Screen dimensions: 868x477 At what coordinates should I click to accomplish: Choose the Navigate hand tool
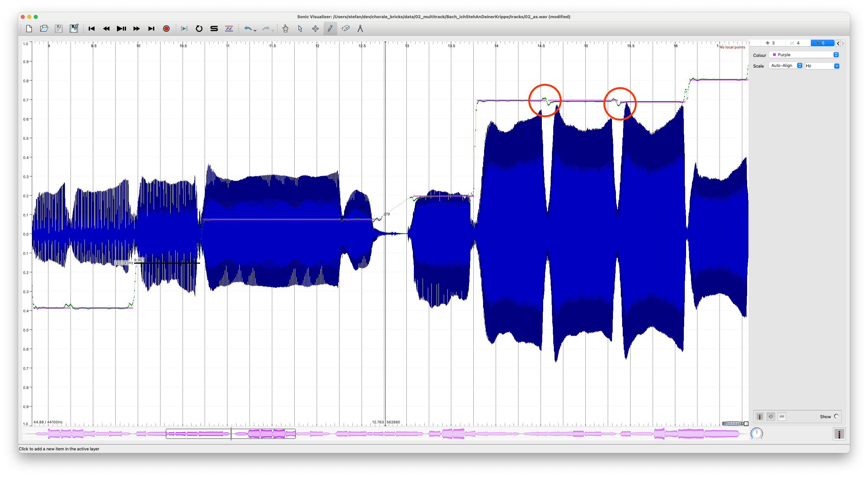coord(286,29)
